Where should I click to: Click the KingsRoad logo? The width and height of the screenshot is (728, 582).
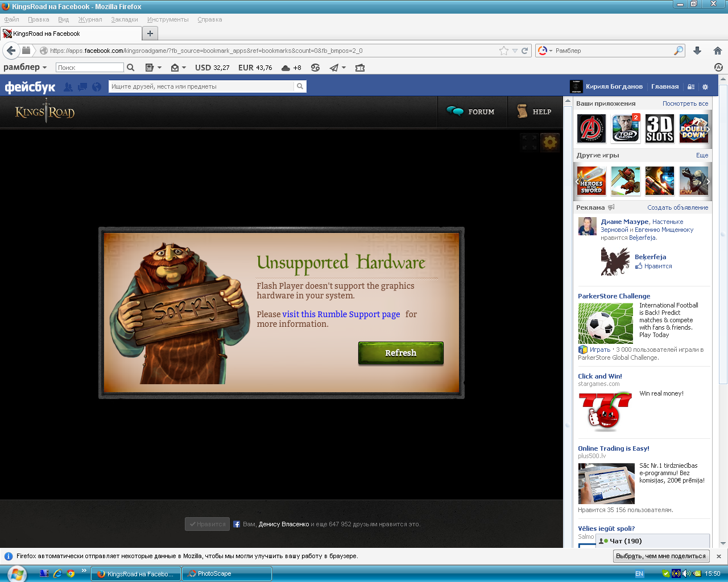pyautogui.click(x=45, y=111)
